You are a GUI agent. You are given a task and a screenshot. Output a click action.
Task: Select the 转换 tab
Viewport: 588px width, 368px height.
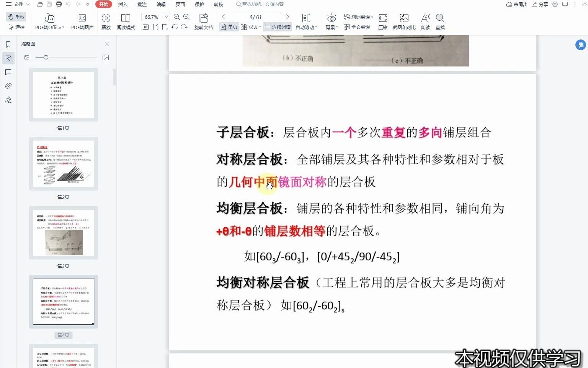(x=219, y=4)
